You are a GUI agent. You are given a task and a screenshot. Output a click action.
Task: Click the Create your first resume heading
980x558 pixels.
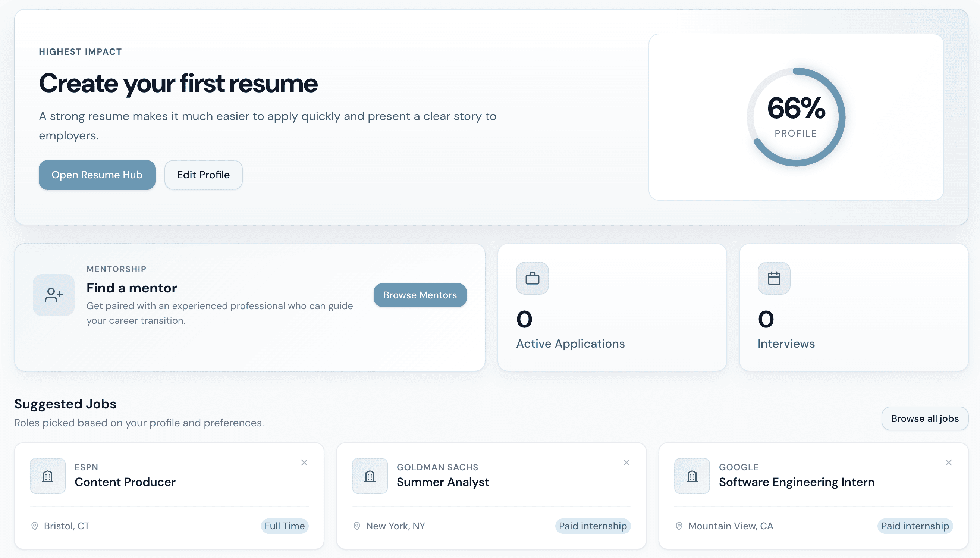click(x=178, y=84)
